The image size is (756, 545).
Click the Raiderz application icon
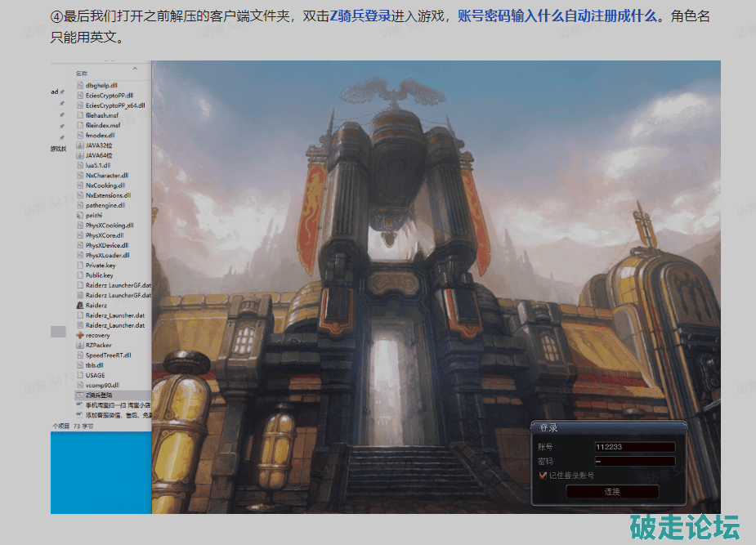80,305
